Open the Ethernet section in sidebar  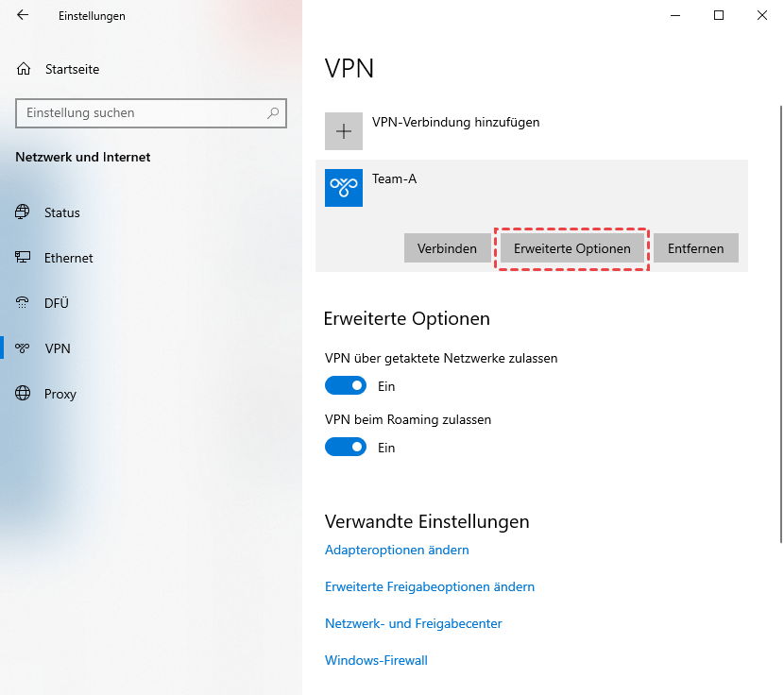(68, 258)
